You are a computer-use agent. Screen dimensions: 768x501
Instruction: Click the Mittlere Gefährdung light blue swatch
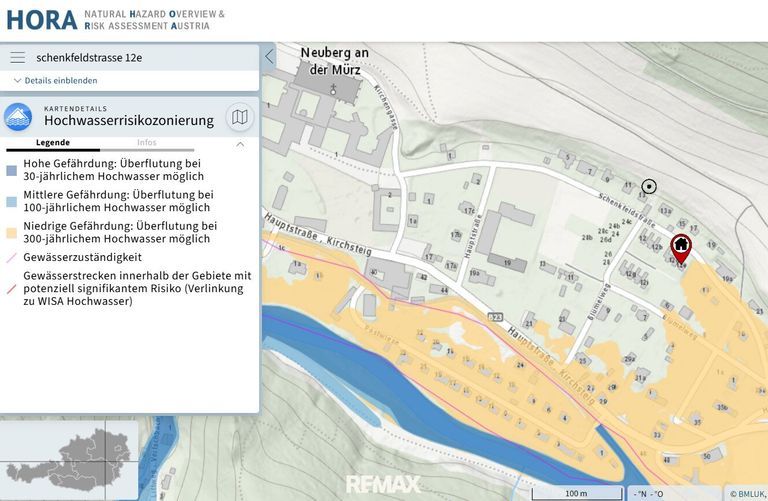pos(11,202)
